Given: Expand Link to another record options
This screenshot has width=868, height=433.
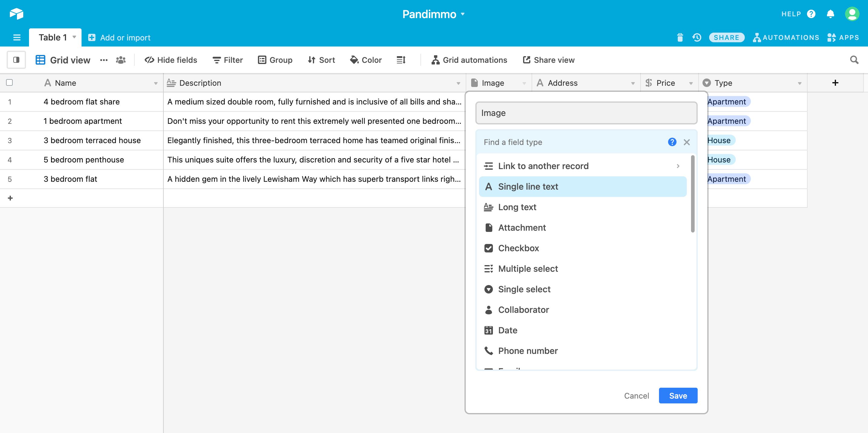Looking at the screenshot, I should pos(678,166).
